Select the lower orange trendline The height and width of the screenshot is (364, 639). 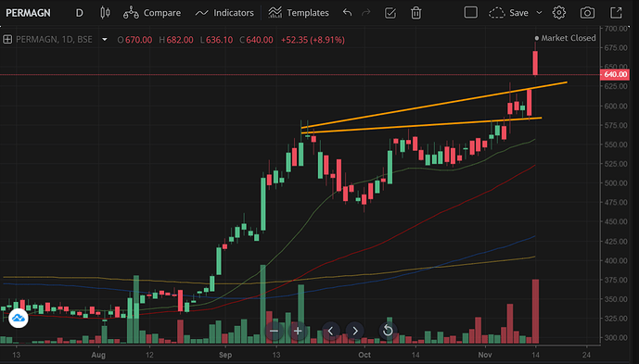click(422, 125)
